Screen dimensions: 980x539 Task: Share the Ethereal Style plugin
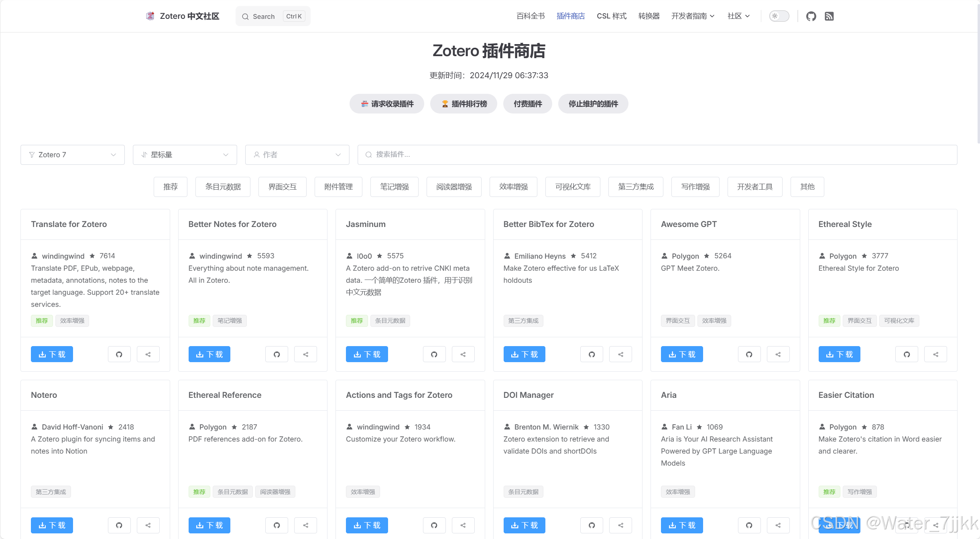click(935, 354)
